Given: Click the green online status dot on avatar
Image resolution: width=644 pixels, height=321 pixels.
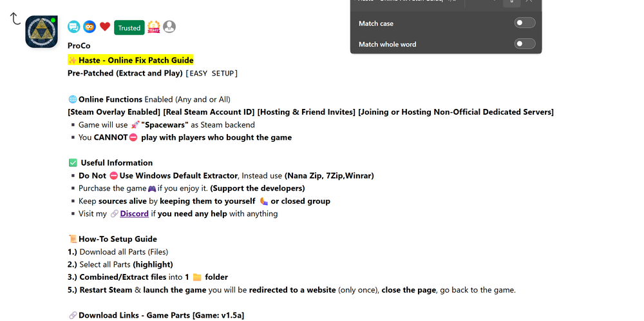Looking at the screenshot, I should 53,20.
